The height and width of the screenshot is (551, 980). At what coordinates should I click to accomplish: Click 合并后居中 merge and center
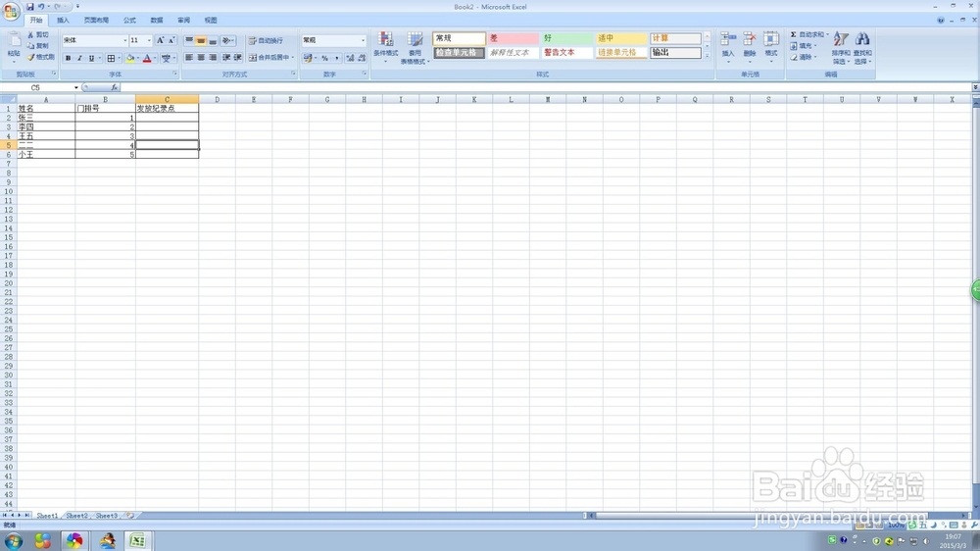(x=269, y=58)
